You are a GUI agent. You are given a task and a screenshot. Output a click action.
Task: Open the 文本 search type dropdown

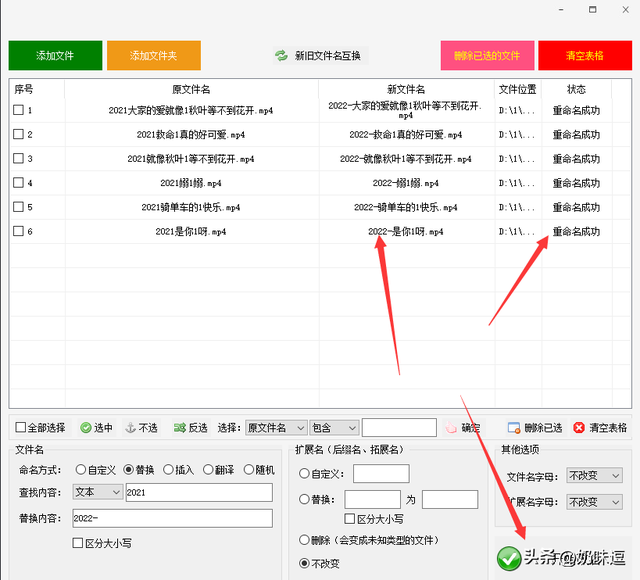98,492
